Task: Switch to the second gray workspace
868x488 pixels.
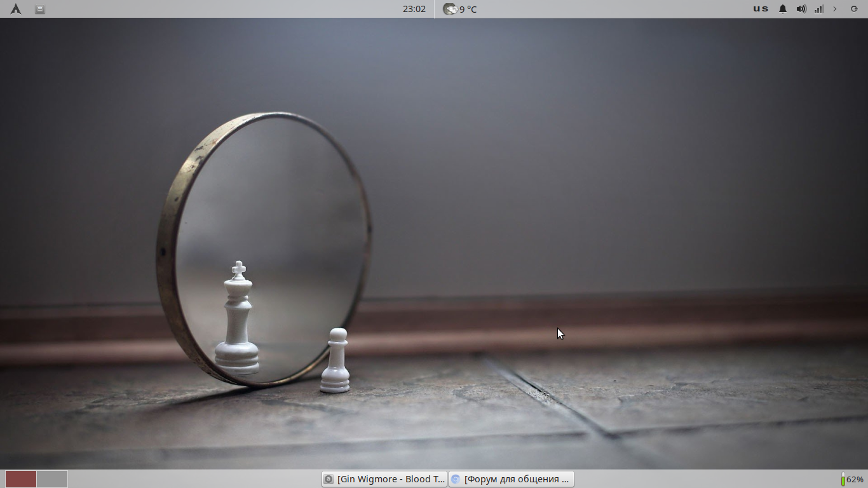Action: (52, 479)
